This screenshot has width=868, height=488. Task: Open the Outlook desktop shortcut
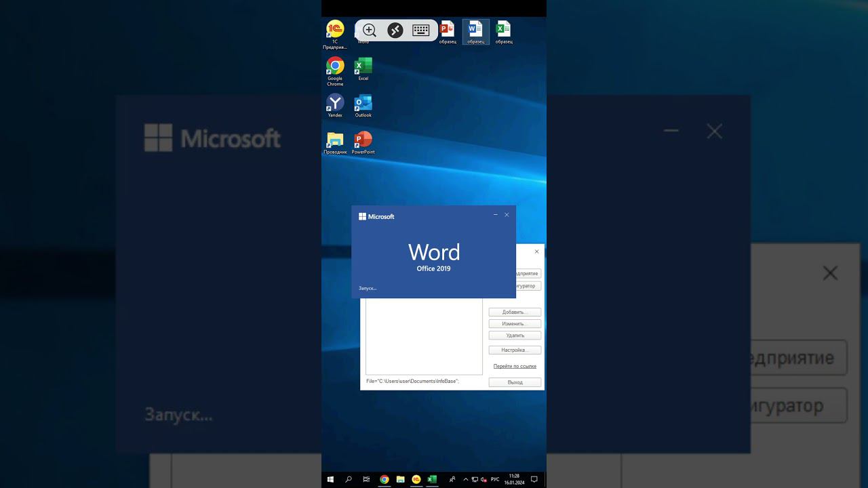pyautogui.click(x=363, y=106)
